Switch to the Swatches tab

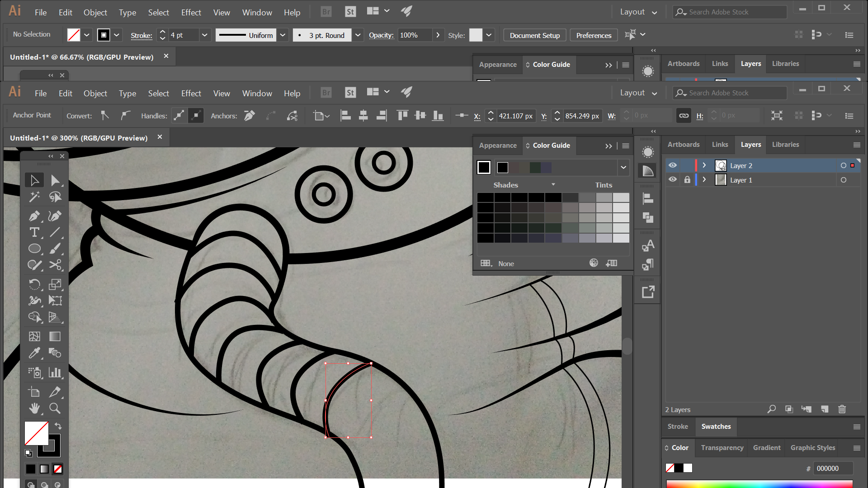coord(716,427)
